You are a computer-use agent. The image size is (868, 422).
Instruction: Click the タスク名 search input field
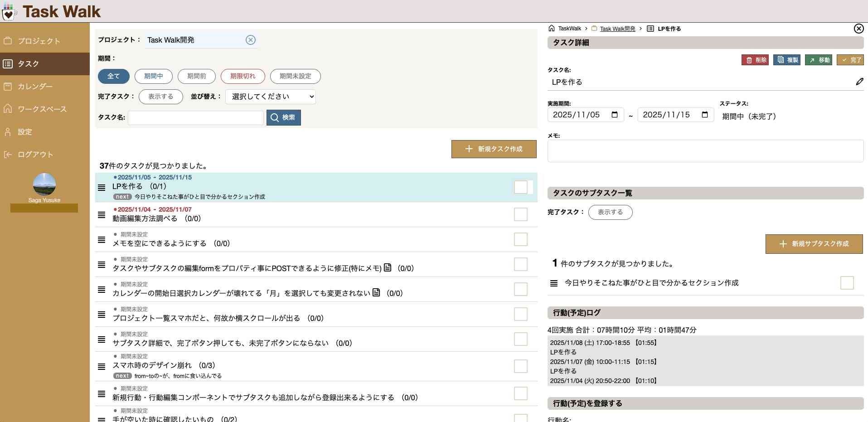pos(195,117)
